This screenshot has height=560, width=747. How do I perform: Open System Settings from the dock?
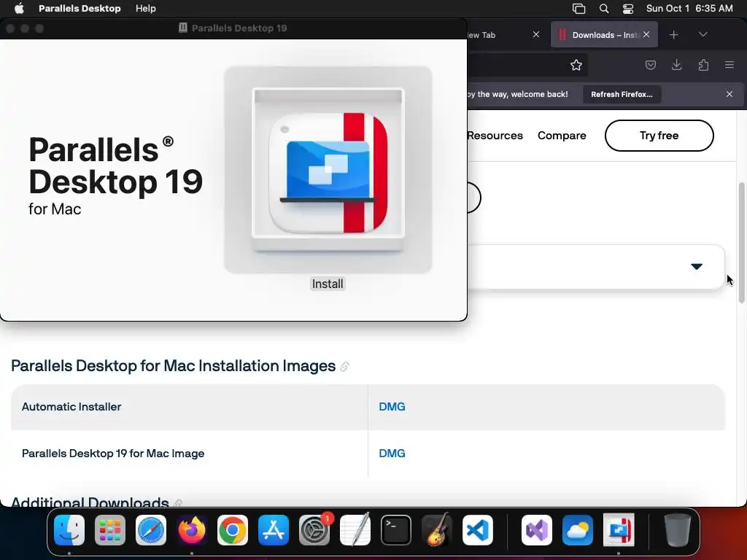(x=314, y=529)
